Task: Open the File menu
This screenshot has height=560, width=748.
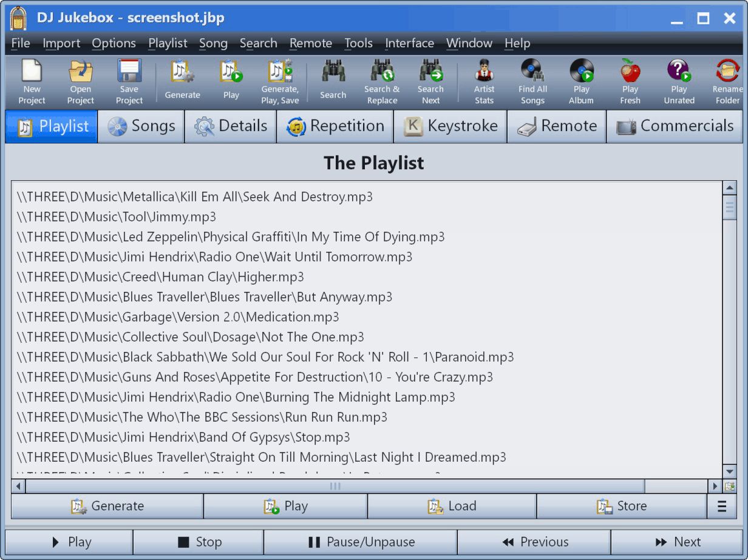Action: 21,43
